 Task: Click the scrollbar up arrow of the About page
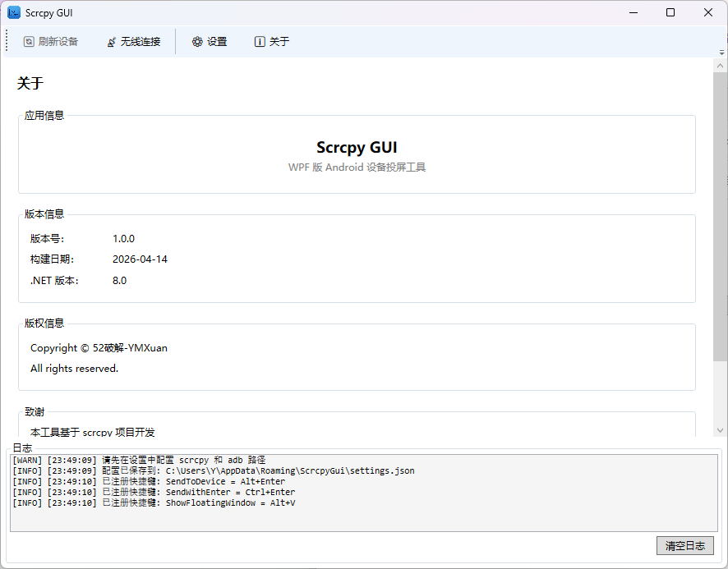(x=720, y=66)
